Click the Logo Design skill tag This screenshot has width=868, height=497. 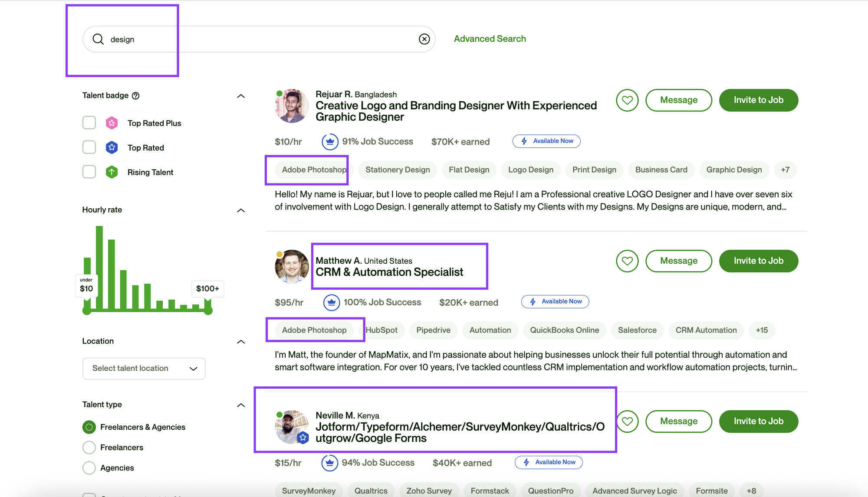tap(530, 170)
